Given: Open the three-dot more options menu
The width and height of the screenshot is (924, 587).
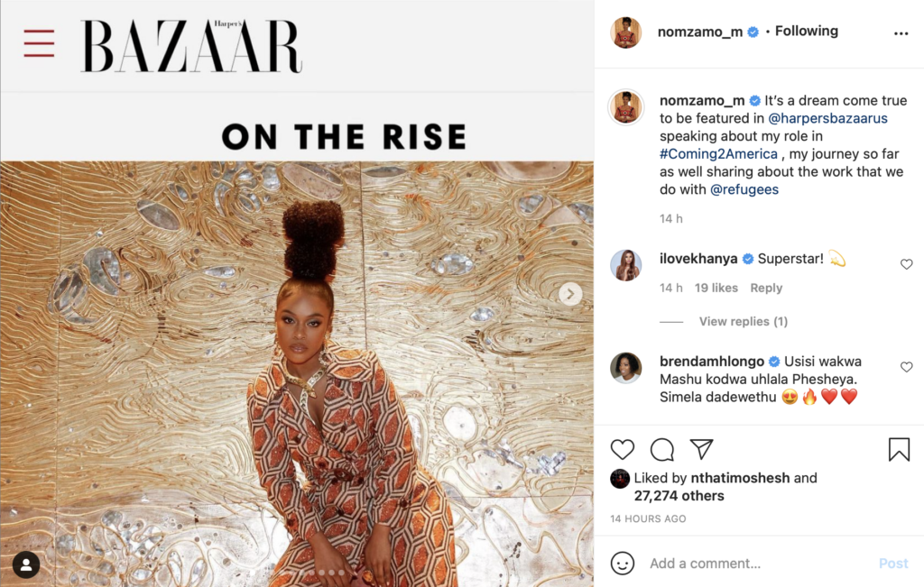Looking at the screenshot, I should pyautogui.click(x=901, y=33).
